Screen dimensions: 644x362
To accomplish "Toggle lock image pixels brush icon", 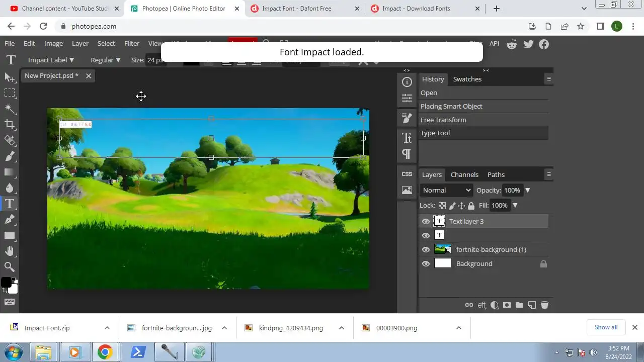I will [452, 206].
